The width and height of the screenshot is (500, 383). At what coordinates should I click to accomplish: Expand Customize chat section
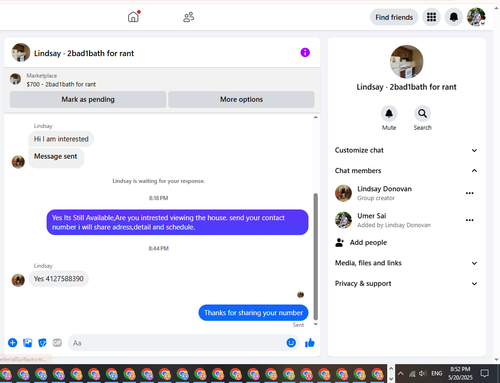(x=406, y=150)
